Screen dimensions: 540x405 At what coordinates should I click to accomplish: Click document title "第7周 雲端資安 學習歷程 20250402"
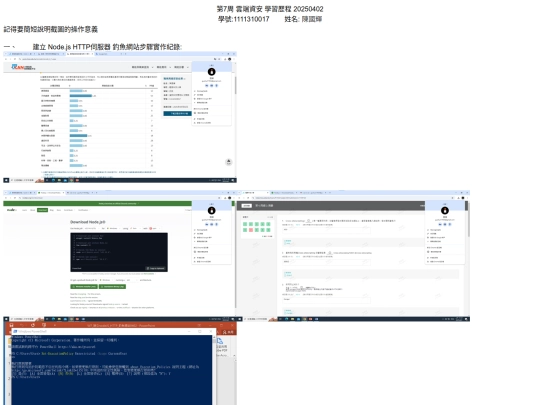click(x=270, y=9)
